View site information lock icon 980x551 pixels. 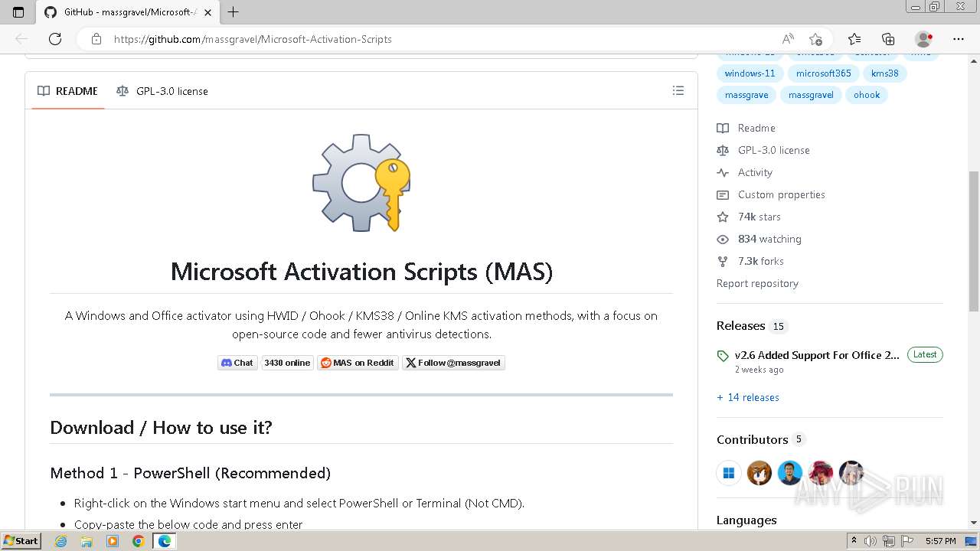coord(96,39)
